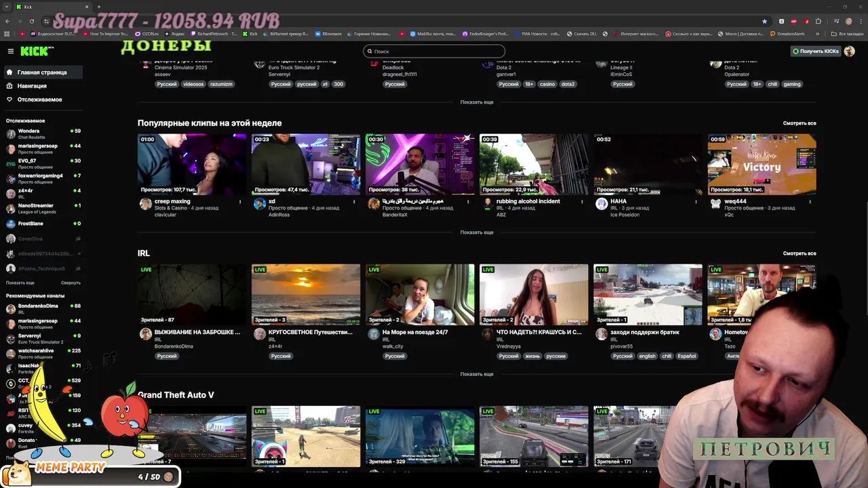View all IRL streams via Смотреть все
The width and height of the screenshot is (868, 488).
(800, 253)
